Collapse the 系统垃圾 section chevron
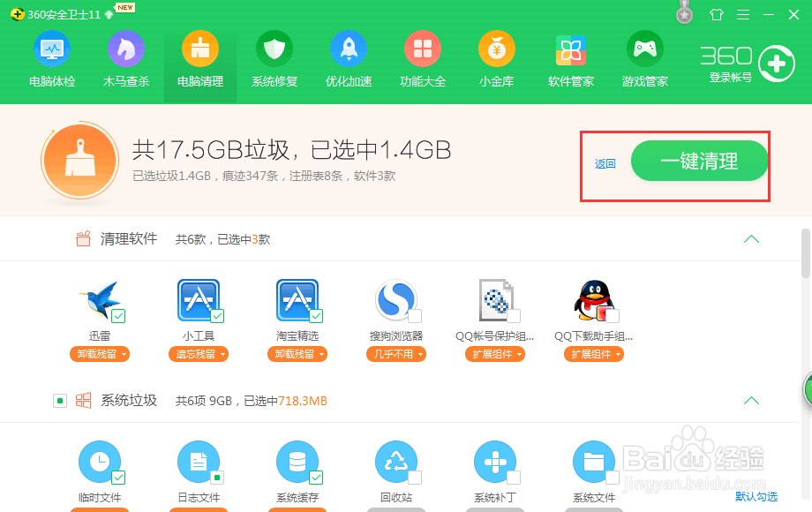Screen dimensions: 812x512 pyautogui.click(x=751, y=401)
